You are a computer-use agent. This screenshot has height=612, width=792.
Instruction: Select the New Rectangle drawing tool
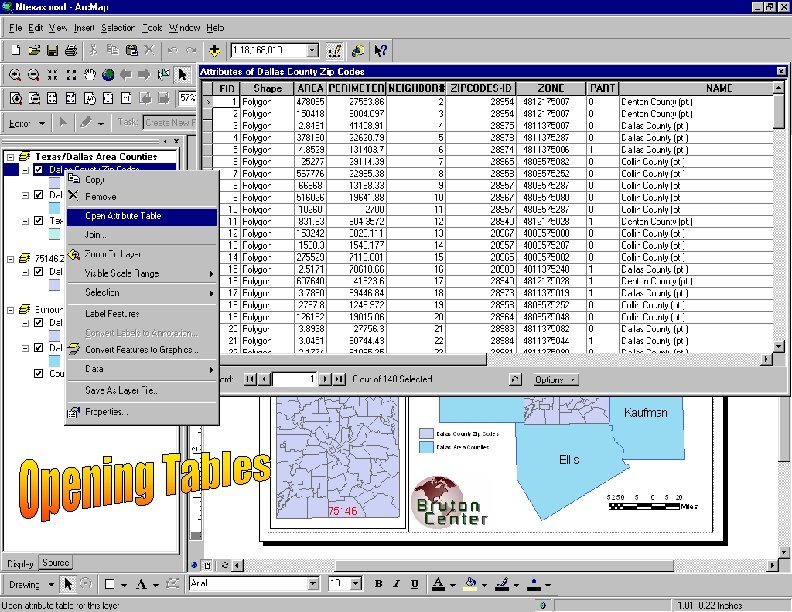click(109, 584)
